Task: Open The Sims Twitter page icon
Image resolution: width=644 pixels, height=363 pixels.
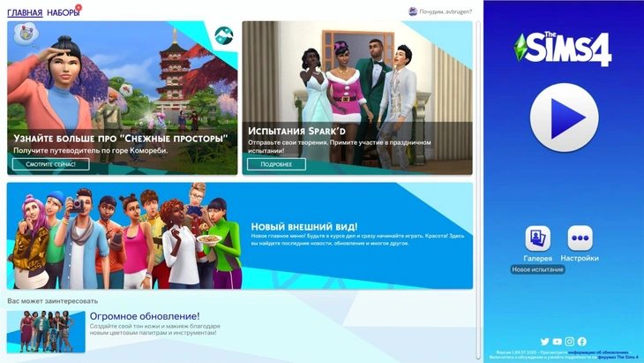Action: click(544, 342)
